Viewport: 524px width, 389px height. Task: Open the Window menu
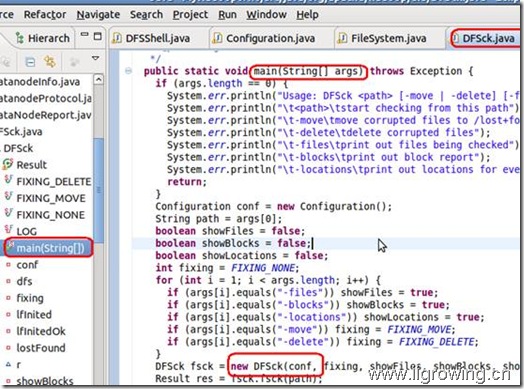(266, 14)
